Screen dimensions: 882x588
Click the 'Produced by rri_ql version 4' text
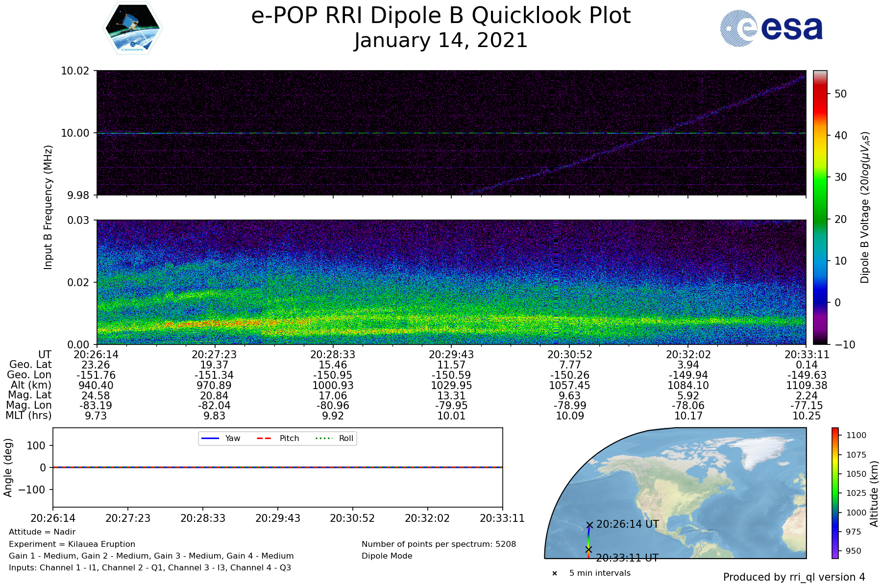coord(794,577)
